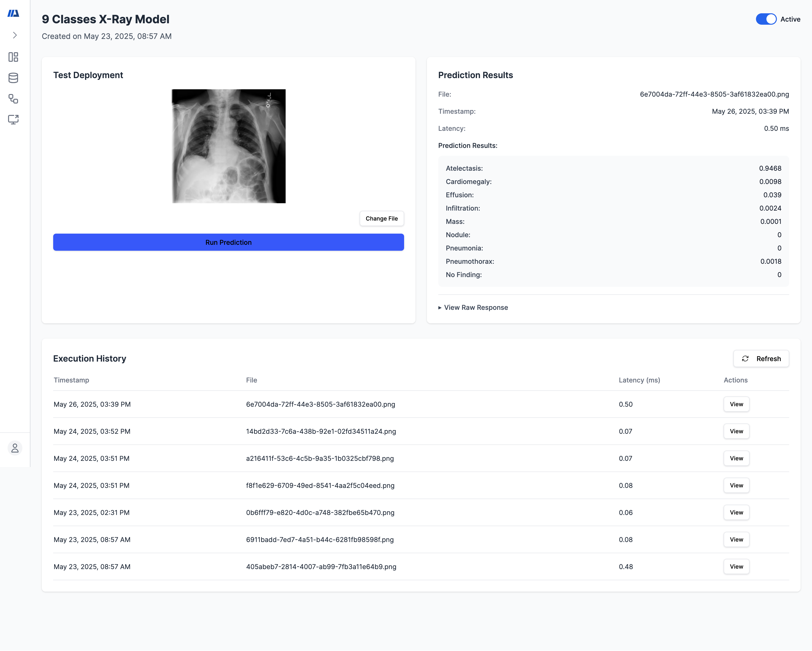This screenshot has width=812, height=651.
Task: View execution for 14bd2d33 file
Action: point(736,431)
